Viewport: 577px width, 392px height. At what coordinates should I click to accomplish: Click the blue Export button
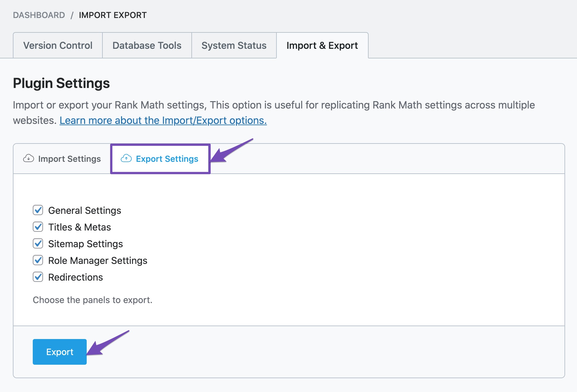coord(60,352)
